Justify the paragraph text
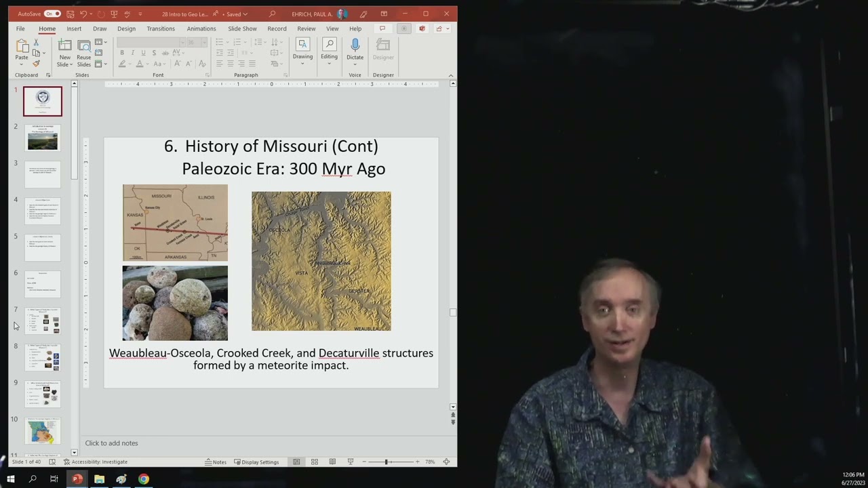 coord(252,64)
